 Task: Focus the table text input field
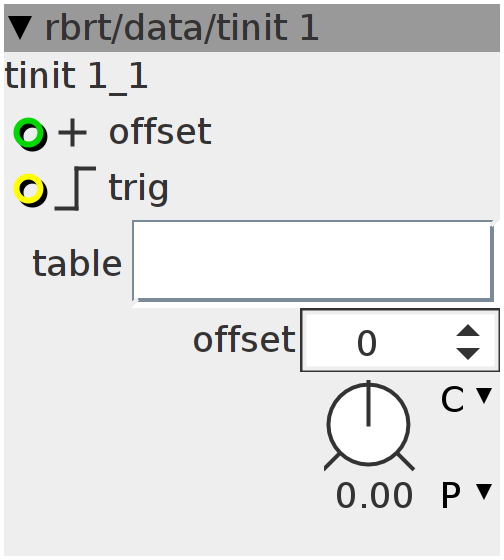tap(313, 261)
